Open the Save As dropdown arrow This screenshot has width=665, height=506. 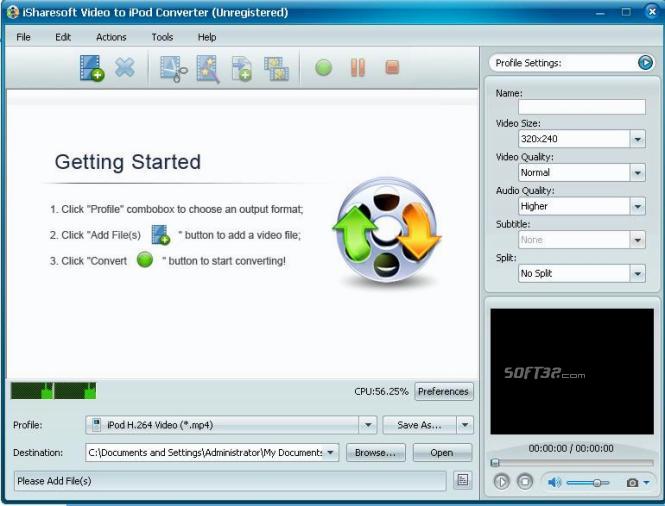(465, 425)
